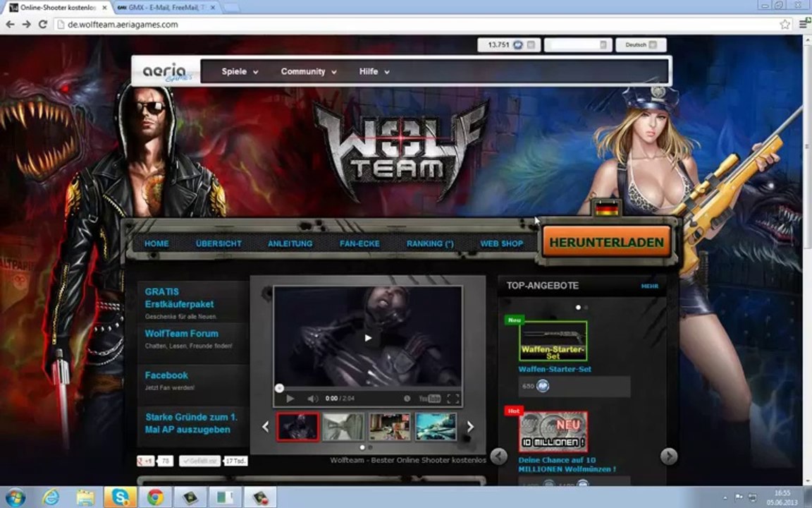Open the ANLEITUNG navigation item
This screenshot has height=508, width=812.
click(290, 243)
